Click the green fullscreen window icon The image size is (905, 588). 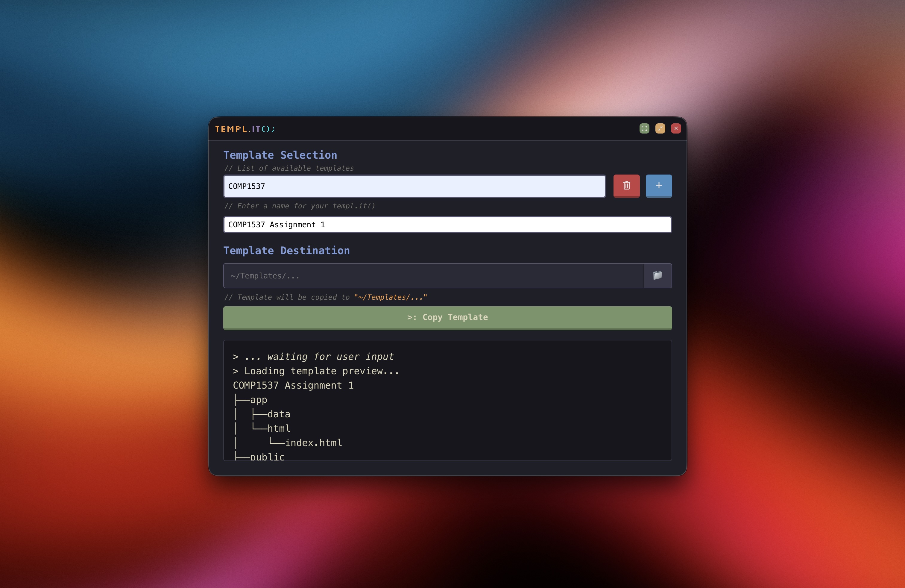pyautogui.click(x=644, y=128)
